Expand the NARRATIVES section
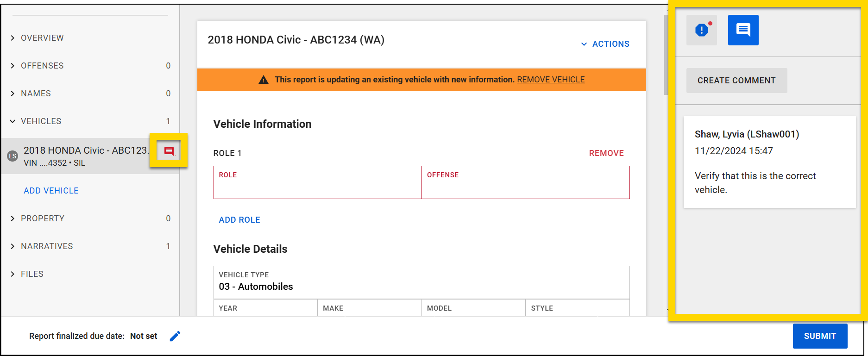 point(47,246)
